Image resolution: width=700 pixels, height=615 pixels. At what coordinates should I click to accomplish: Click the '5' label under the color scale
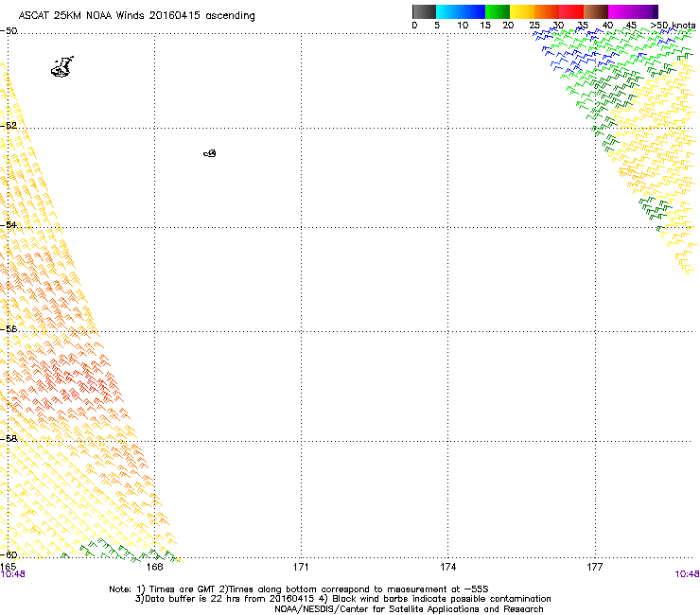click(x=437, y=26)
